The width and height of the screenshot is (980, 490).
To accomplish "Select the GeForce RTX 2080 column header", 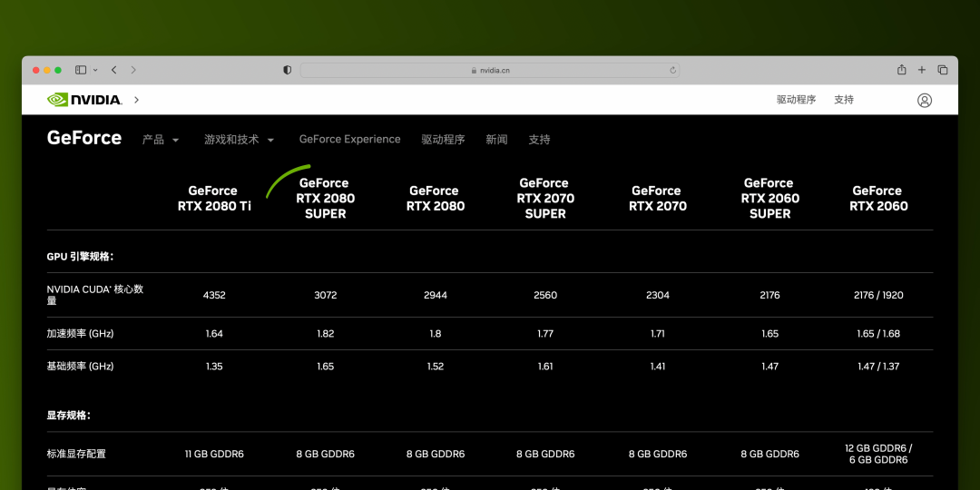I will click(x=436, y=198).
